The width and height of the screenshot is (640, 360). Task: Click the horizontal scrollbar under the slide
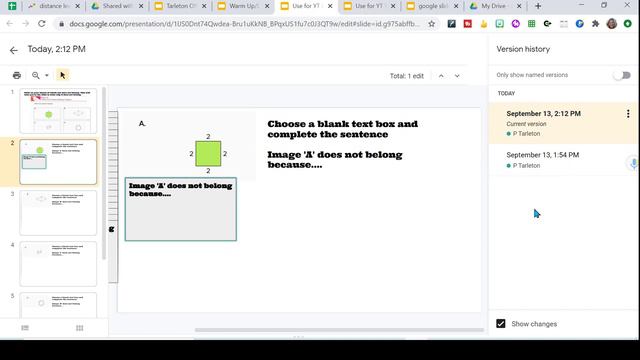[x=339, y=330]
